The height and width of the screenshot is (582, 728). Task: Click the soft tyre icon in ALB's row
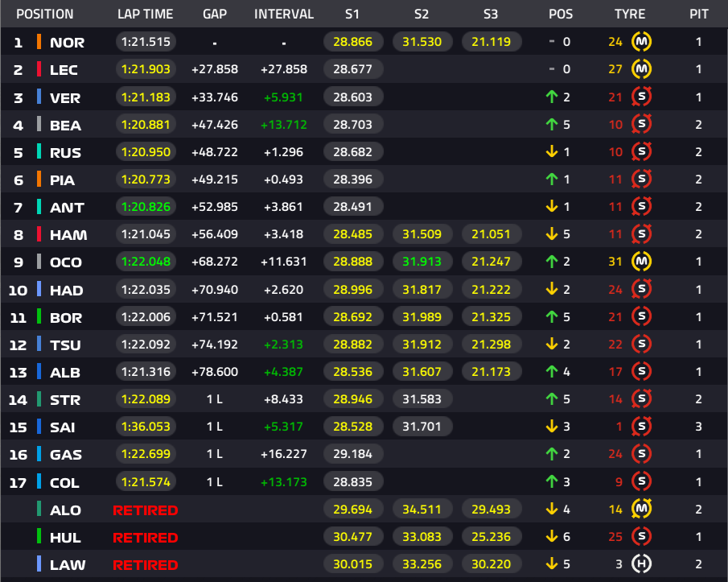tap(641, 371)
